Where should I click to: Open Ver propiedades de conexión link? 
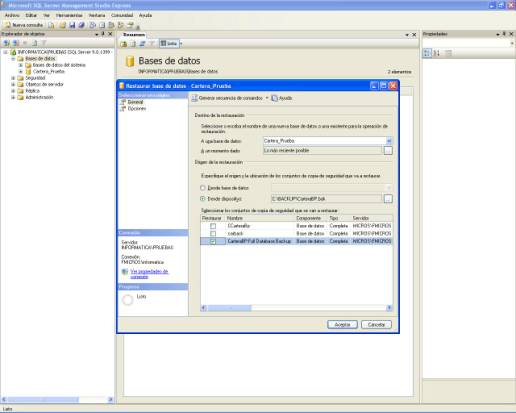coord(149,274)
